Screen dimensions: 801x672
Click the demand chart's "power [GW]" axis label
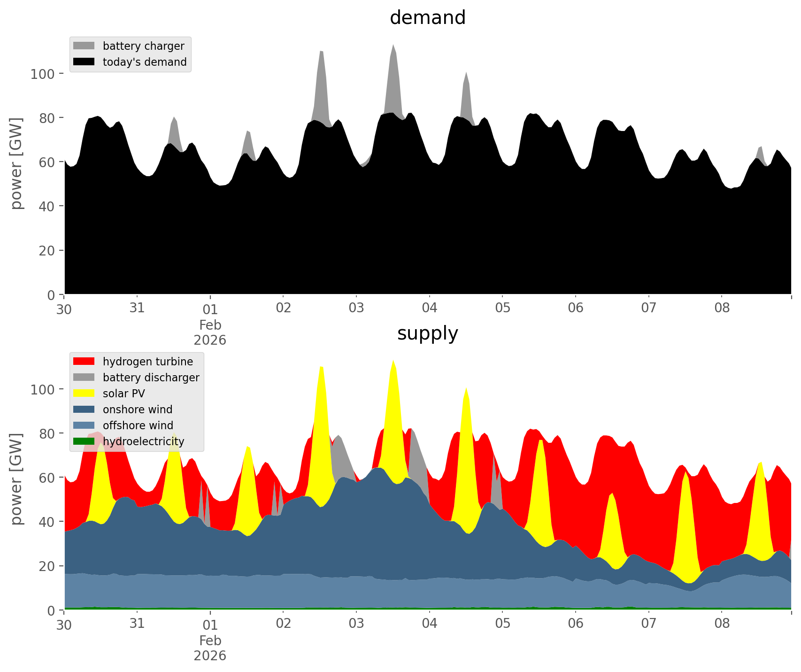[x=16, y=163]
